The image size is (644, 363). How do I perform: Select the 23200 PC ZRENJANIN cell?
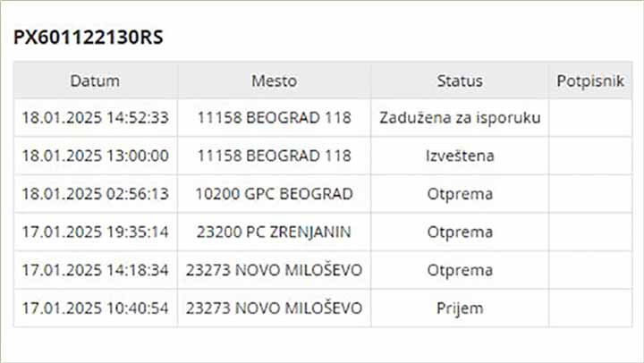[x=274, y=232]
